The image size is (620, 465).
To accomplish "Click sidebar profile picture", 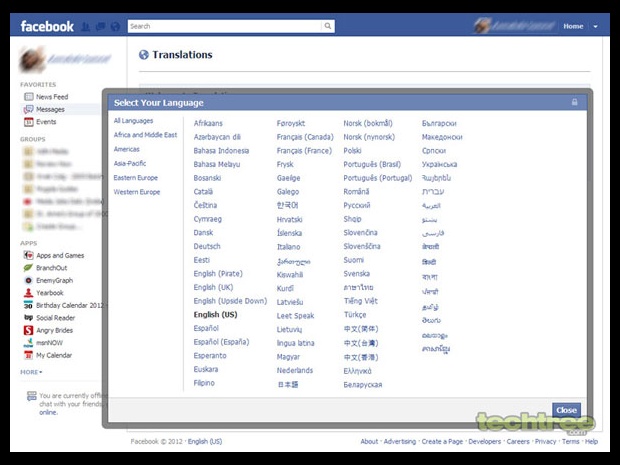I will coord(32,60).
